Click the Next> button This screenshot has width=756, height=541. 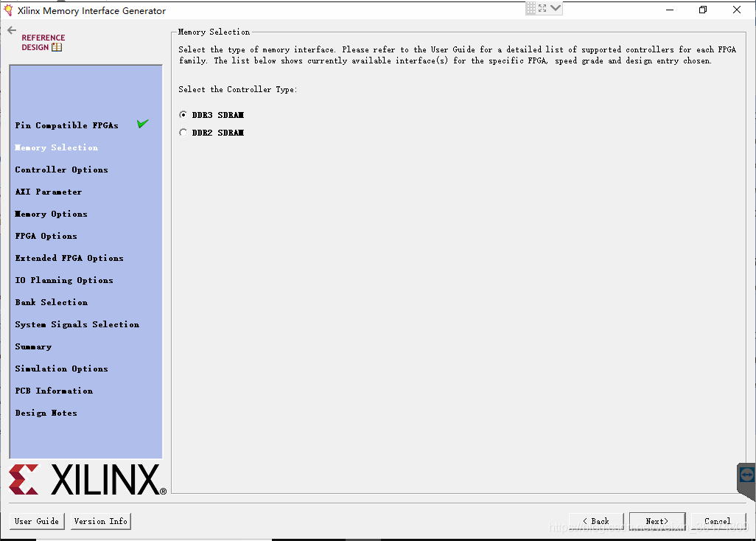tap(657, 521)
